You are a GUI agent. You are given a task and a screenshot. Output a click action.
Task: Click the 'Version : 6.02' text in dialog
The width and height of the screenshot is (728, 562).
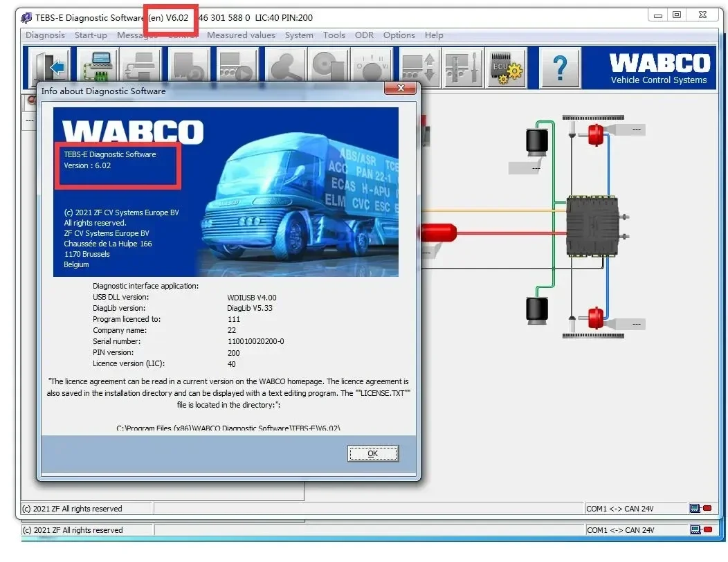coord(87,166)
